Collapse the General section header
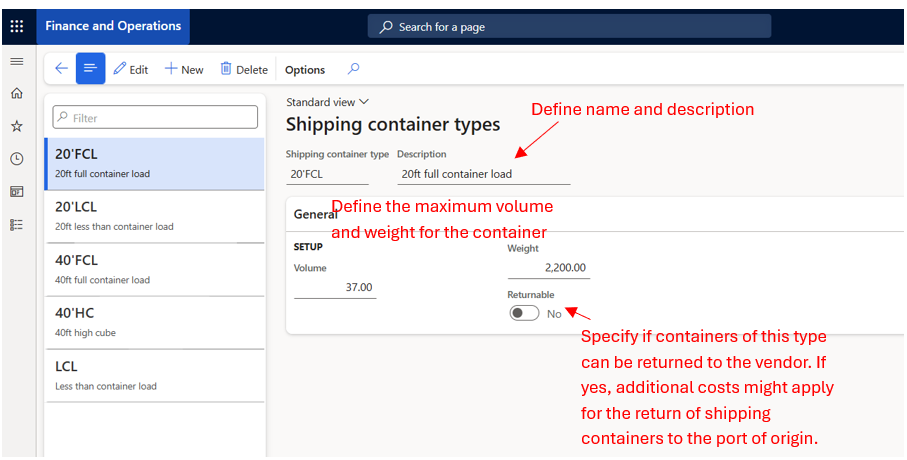 (595, 214)
